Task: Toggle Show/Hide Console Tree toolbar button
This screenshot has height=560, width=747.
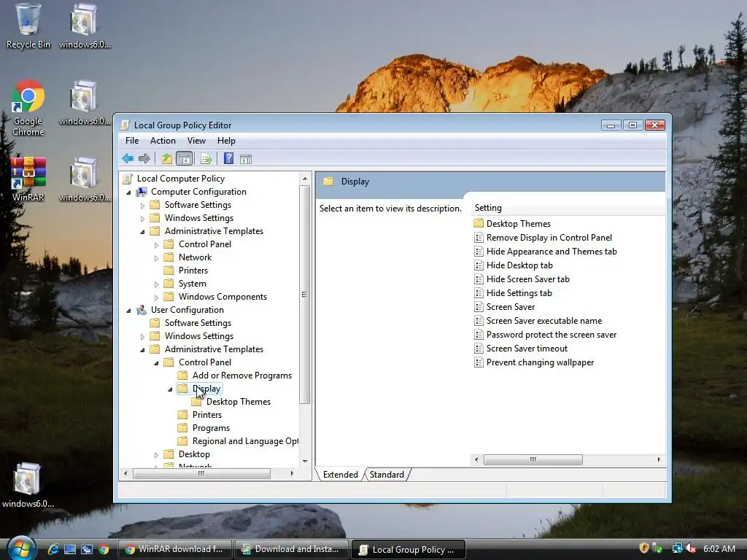Action: coord(184,158)
